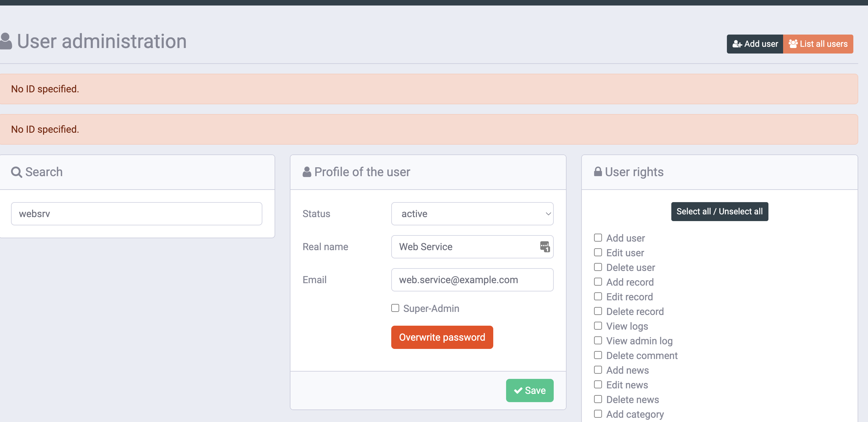Click into the websrv search field
This screenshot has height=422, width=868.
click(x=137, y=213)
